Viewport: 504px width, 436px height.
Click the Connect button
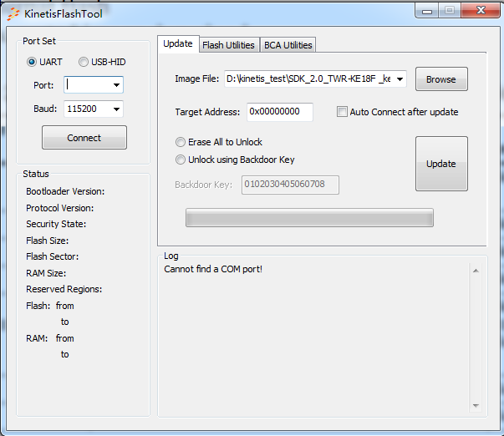pyautogui.click(x=84, y=138)
